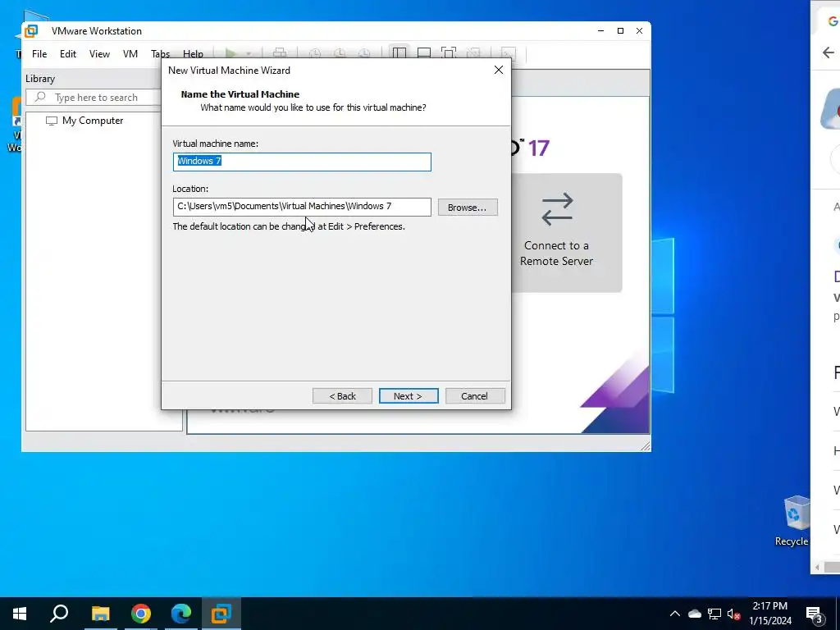The width and height of the screenshot is (840, 630).
Task: Click the 'Library' panel title
Action: 40,79
